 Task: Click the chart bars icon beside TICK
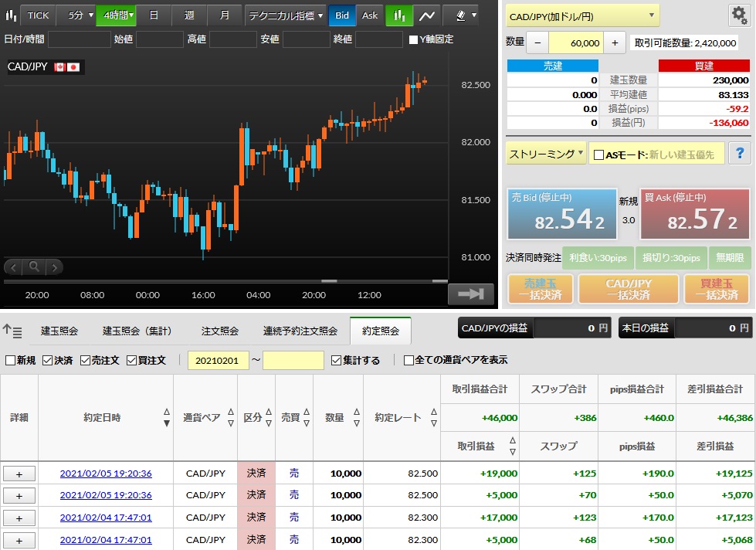click(10, 15)
